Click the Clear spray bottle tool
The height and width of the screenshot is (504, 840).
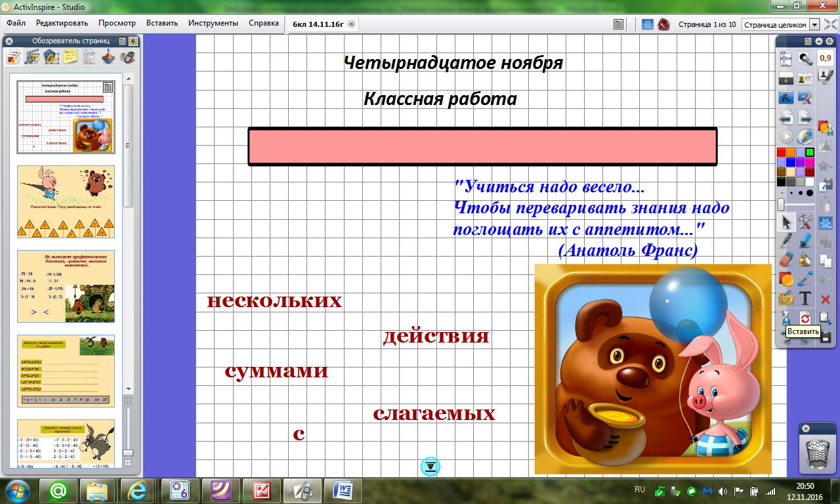click(786, 318)
